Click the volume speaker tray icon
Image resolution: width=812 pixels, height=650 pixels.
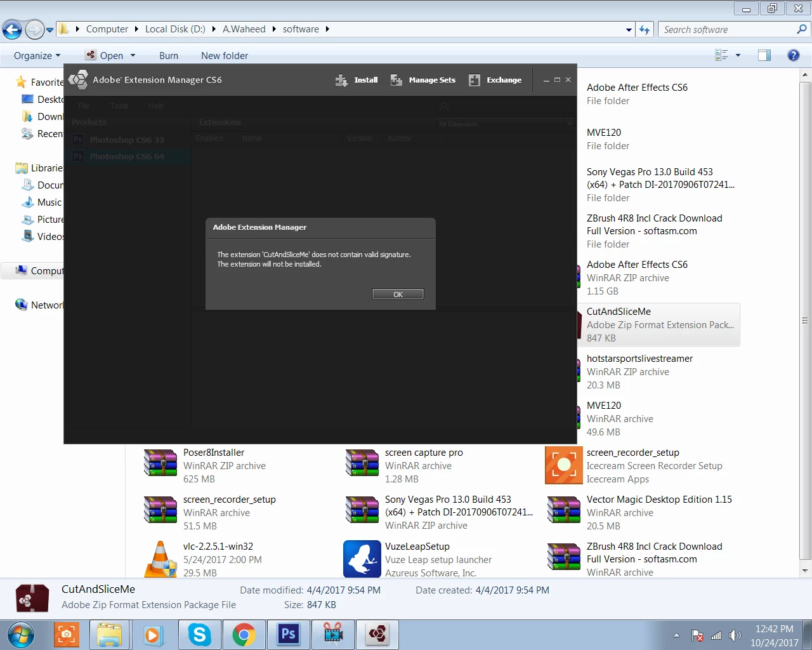pyautogui.click(x=735, y=635)
